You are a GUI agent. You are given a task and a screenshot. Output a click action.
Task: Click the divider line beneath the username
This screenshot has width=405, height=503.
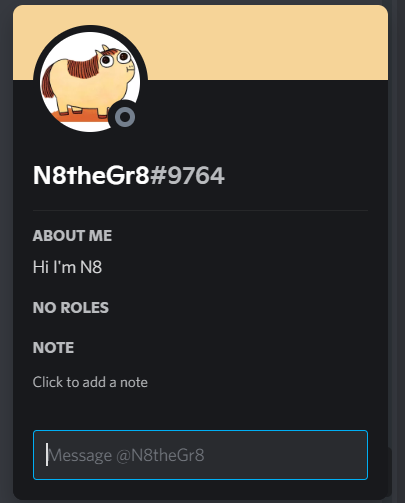pyautogui.click(x=200, y=211)
